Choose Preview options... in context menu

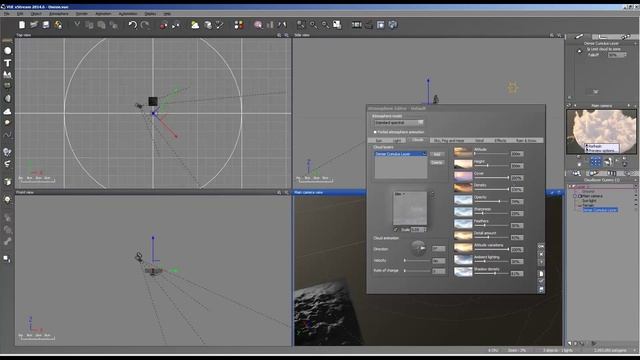602,150
